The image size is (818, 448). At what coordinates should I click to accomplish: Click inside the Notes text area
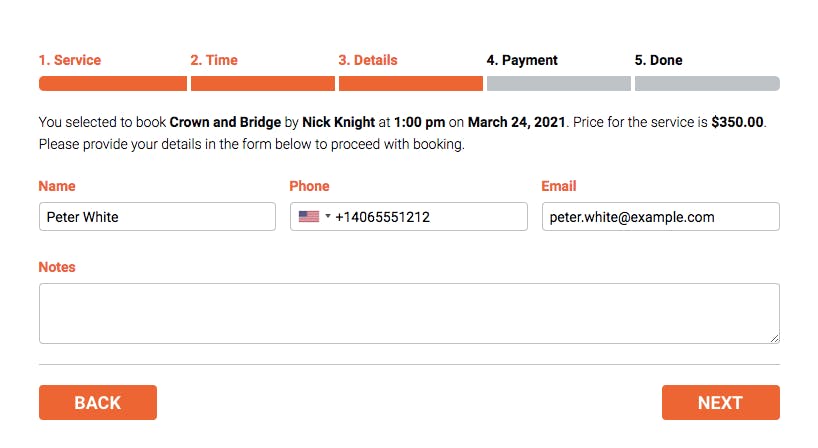409,313
